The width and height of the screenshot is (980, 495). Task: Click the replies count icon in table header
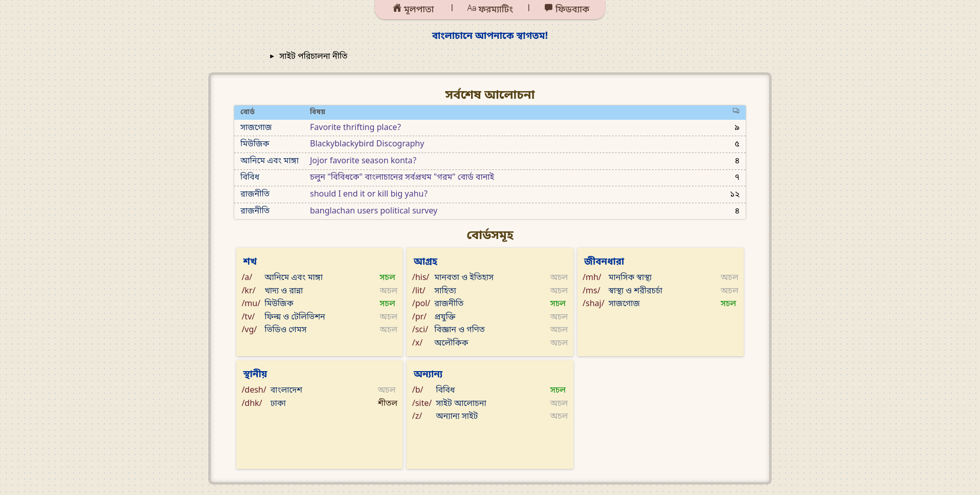(736, 111)
